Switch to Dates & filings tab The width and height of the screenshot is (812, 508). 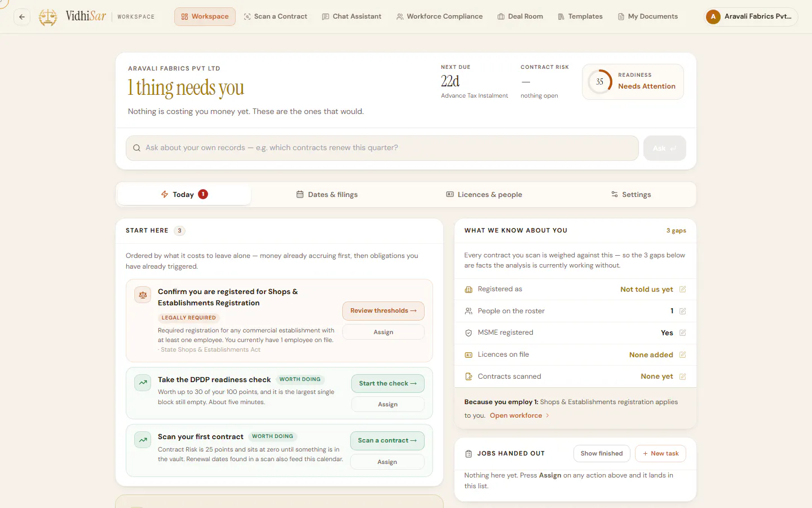point(327,195)
